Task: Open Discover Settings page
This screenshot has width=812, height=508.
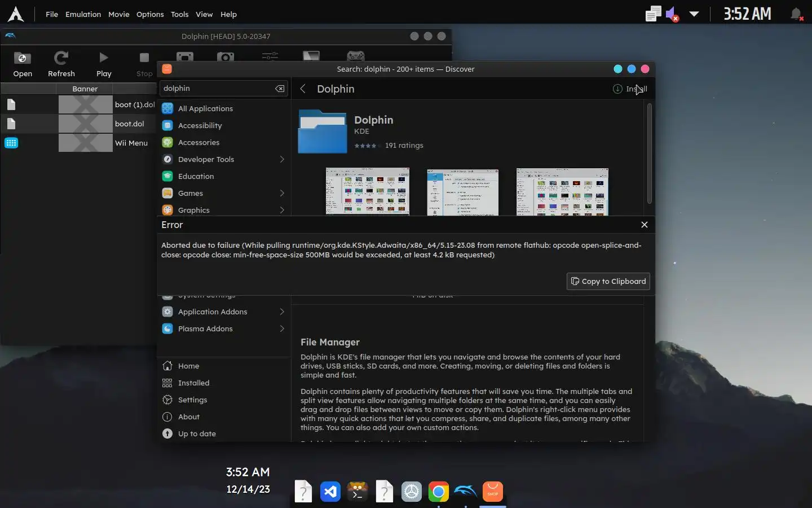Action: click(x=224, y=400)
